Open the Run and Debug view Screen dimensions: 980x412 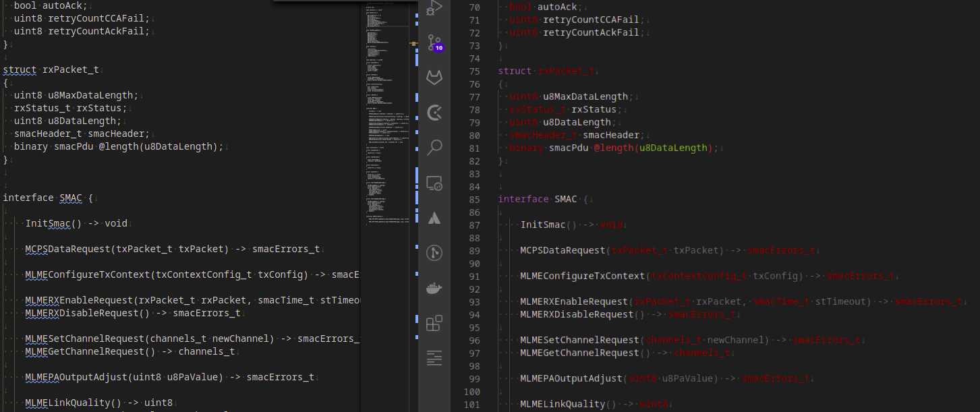(x=434, y=7)
